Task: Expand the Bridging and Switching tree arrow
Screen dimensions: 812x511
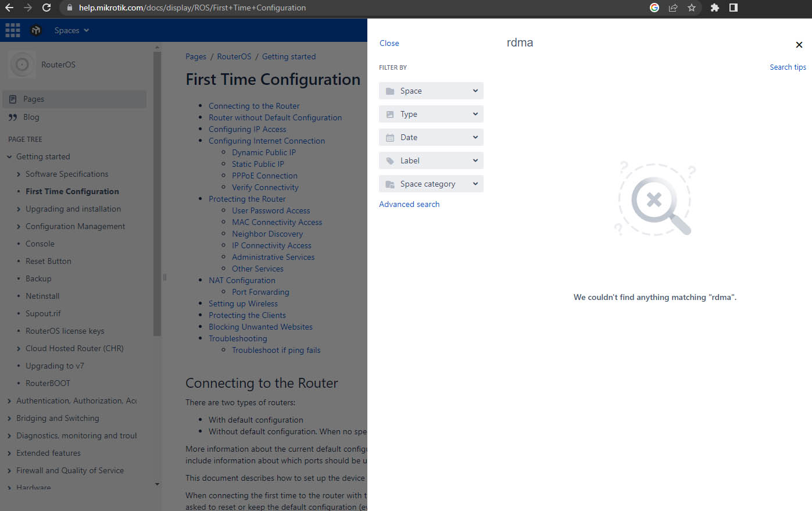Action: (x=9, y=418)
